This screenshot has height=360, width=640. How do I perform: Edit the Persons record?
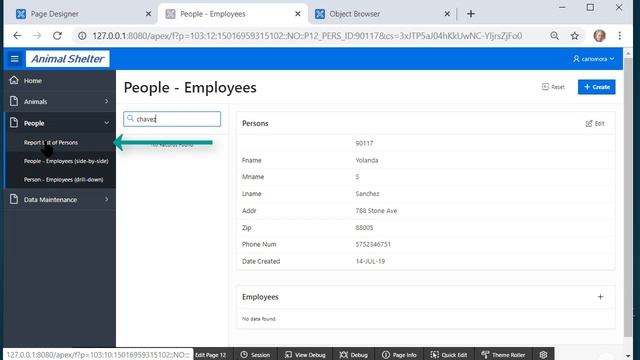click(x=595, y=123)
